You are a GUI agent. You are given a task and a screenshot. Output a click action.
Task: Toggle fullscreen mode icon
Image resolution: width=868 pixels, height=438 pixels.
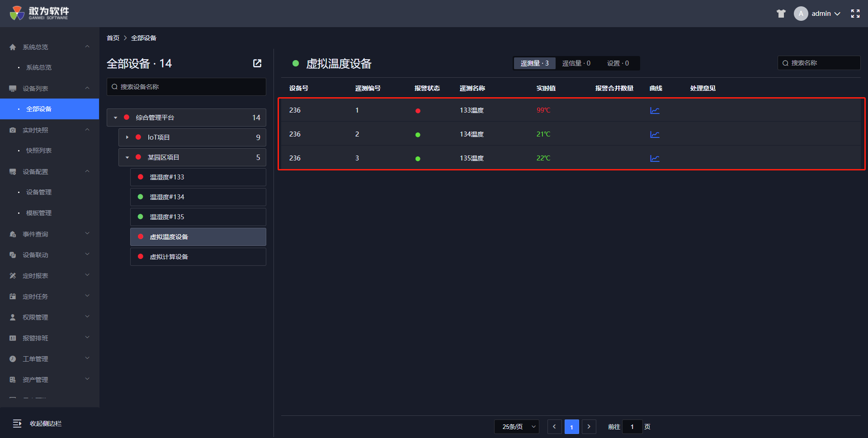855,14
